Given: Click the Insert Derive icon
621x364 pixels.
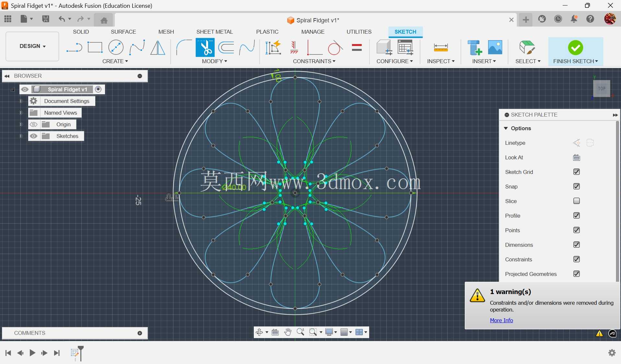Looking at the screenshot, I should pyautogui.click(x=475, y=48).
